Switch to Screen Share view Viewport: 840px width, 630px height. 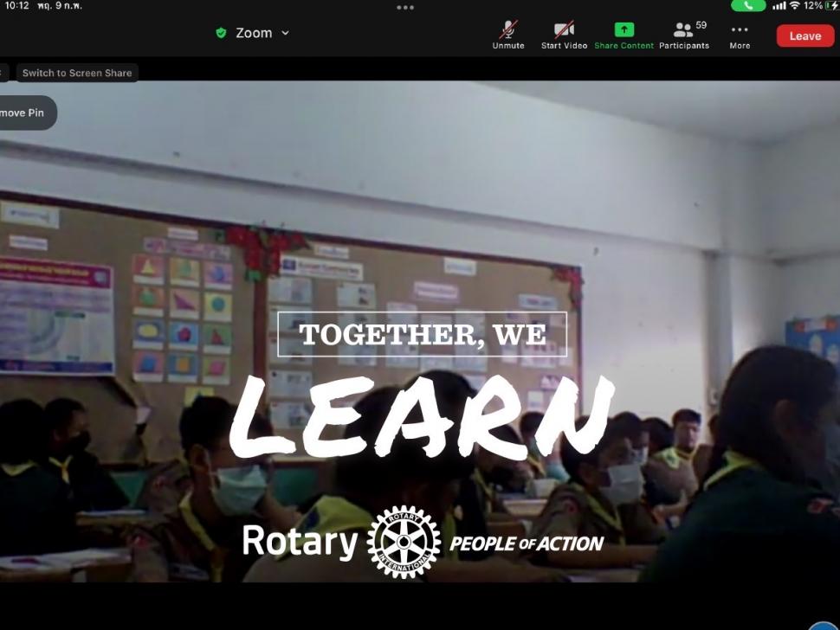77,73
